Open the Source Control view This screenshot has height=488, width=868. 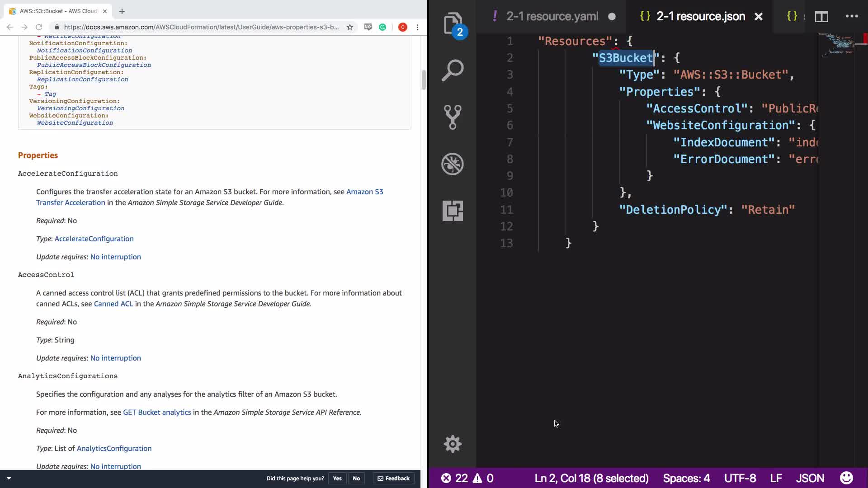(x=453, y=117)
